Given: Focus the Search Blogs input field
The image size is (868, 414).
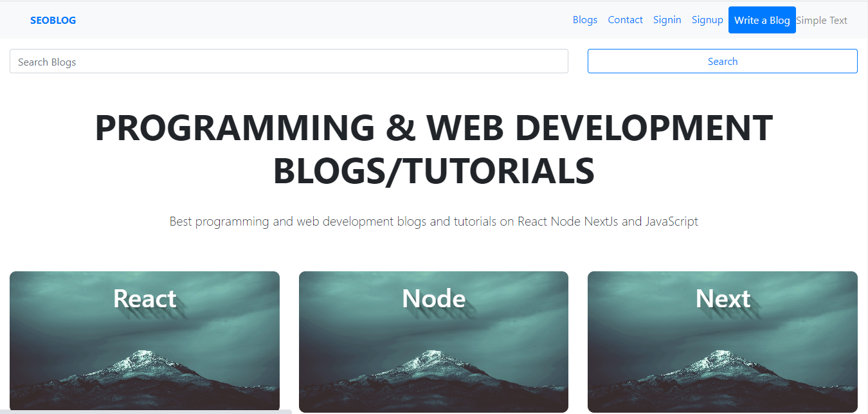Looking at the screenshot, I should coord(289,61).
